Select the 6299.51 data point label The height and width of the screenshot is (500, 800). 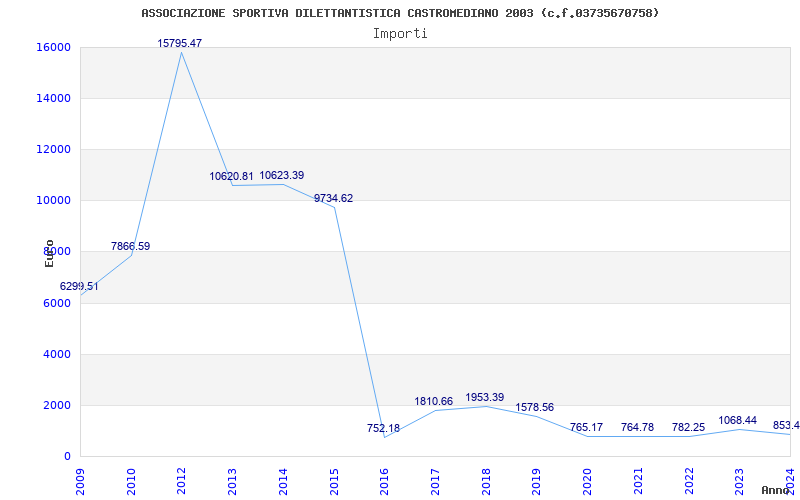79,287
